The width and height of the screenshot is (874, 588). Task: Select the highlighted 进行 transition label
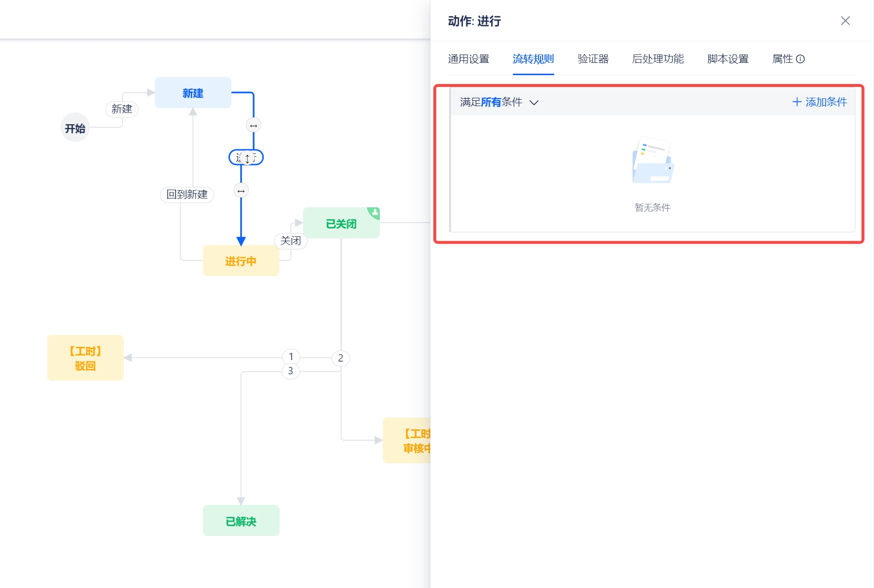pos(246,157)
